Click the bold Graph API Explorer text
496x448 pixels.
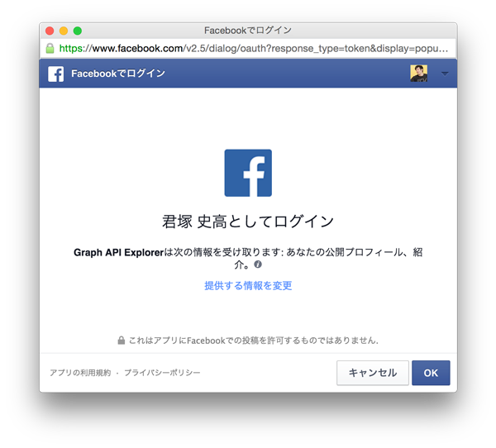click(118, 252)
